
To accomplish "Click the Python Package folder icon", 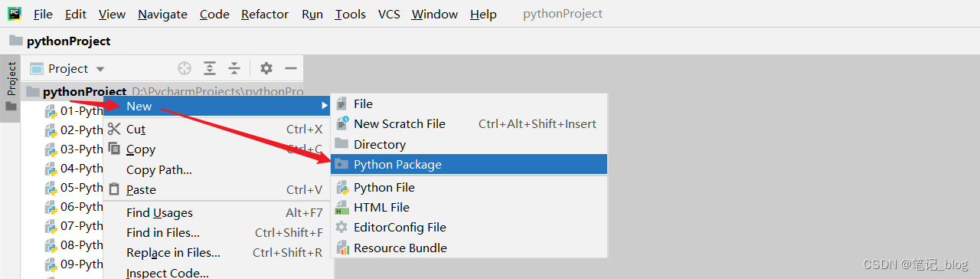I will pyautogui.click(x=341, y=164).
